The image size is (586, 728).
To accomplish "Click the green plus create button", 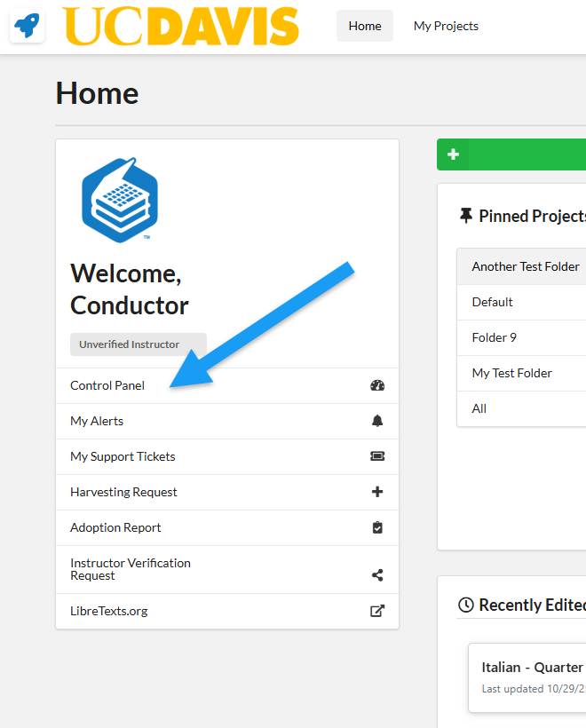I will (x=511, y=154).
